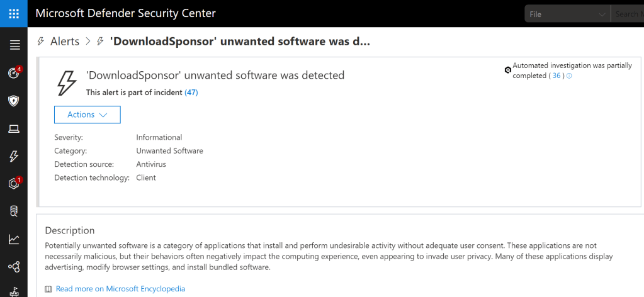
Task: Open the line chart reports icon
Action: pyautogui.click(x=14, y=239)
